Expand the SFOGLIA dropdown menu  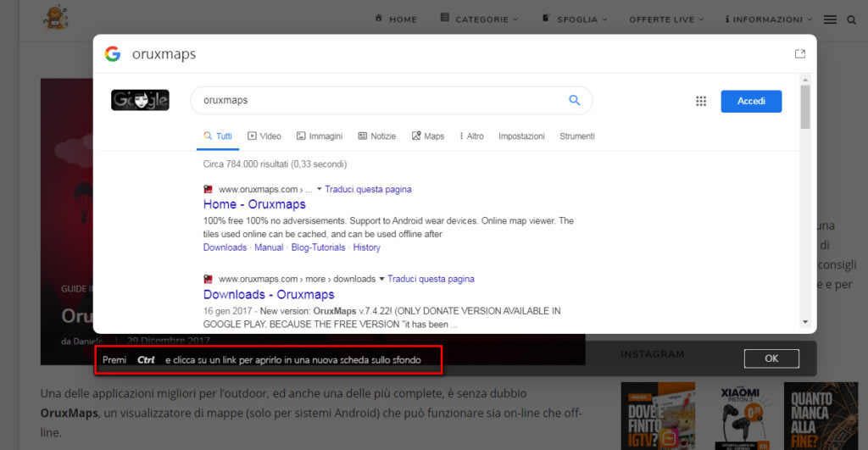(575, 19)
